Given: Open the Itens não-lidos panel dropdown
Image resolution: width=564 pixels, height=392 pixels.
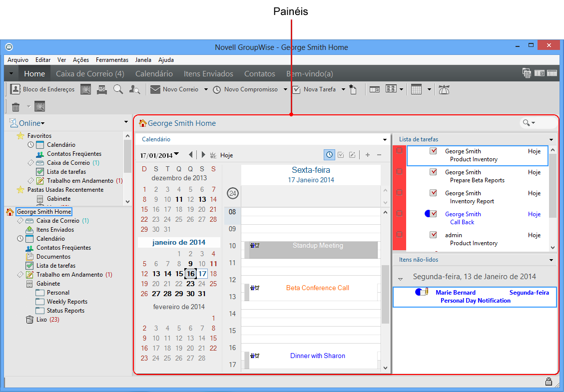Looking at the screenshot, I should point(551,260).
